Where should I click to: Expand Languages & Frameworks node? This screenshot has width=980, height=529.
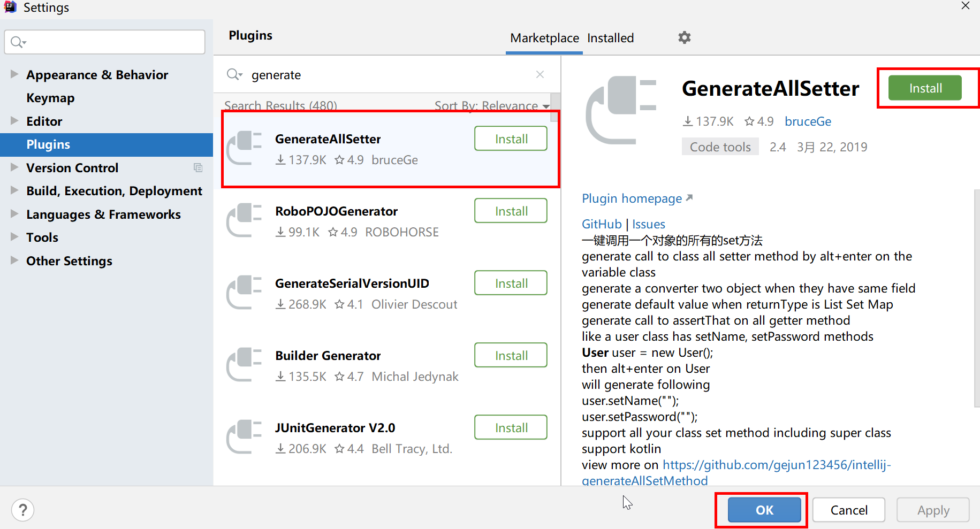tap(14, 213)
